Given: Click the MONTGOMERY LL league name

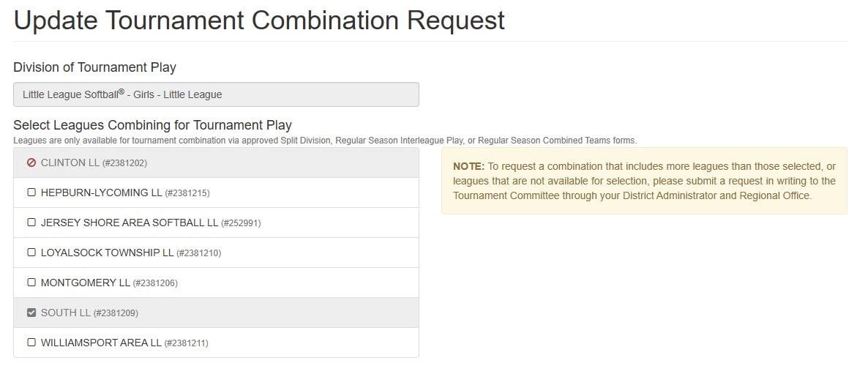Looking at the screenshot, I should (85, 283).
